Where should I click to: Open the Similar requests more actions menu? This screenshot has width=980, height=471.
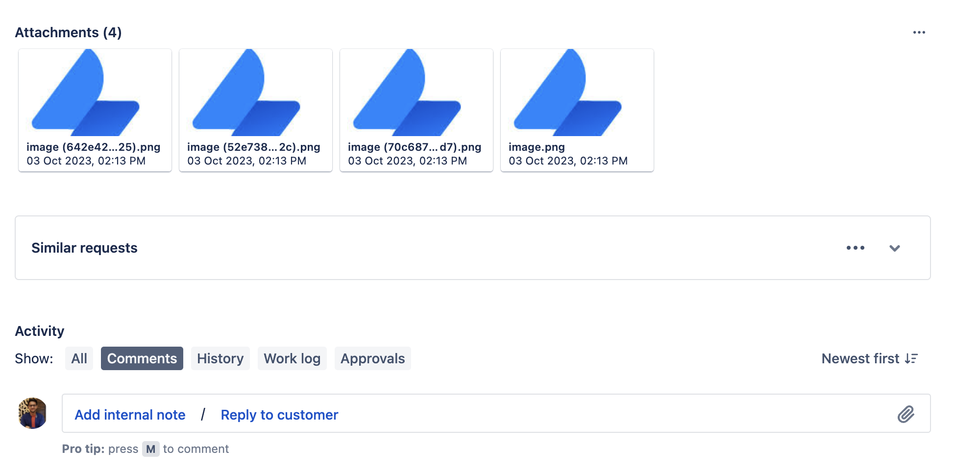(x=856, y=248)
